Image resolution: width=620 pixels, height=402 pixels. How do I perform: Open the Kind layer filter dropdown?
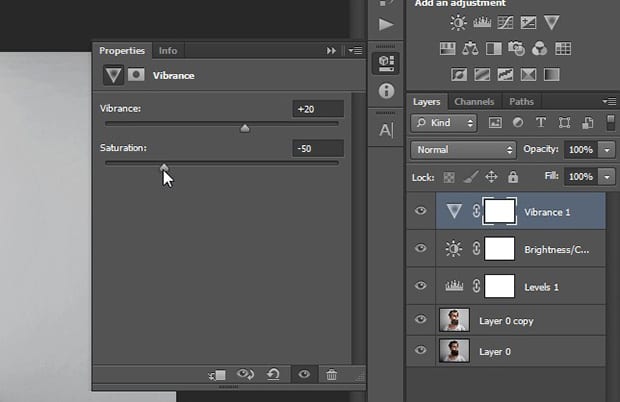click(444, 123)
